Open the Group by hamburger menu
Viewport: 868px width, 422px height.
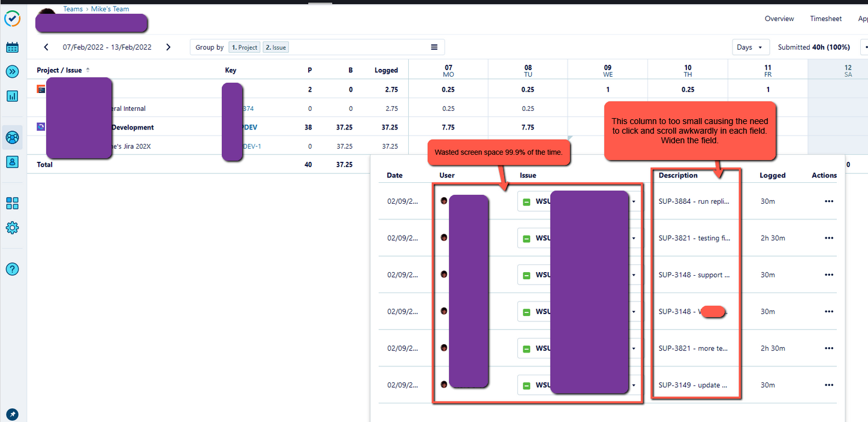[434, 47]
